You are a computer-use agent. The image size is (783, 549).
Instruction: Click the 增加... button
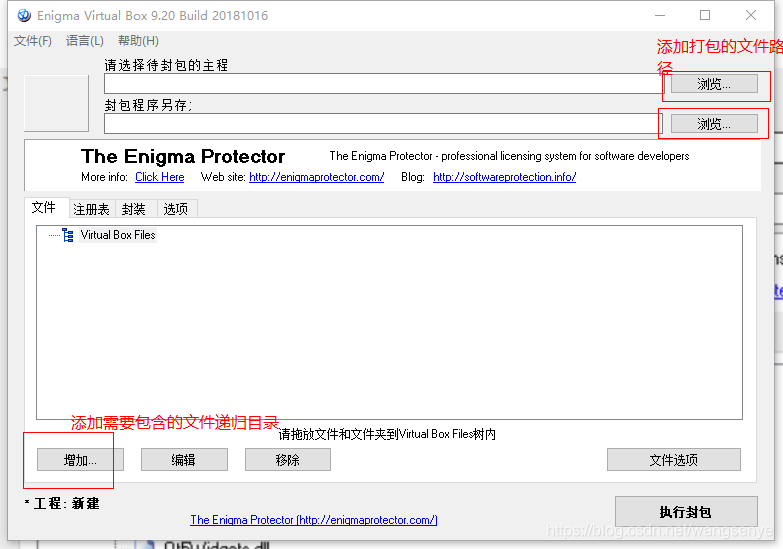tap(80, 460)
